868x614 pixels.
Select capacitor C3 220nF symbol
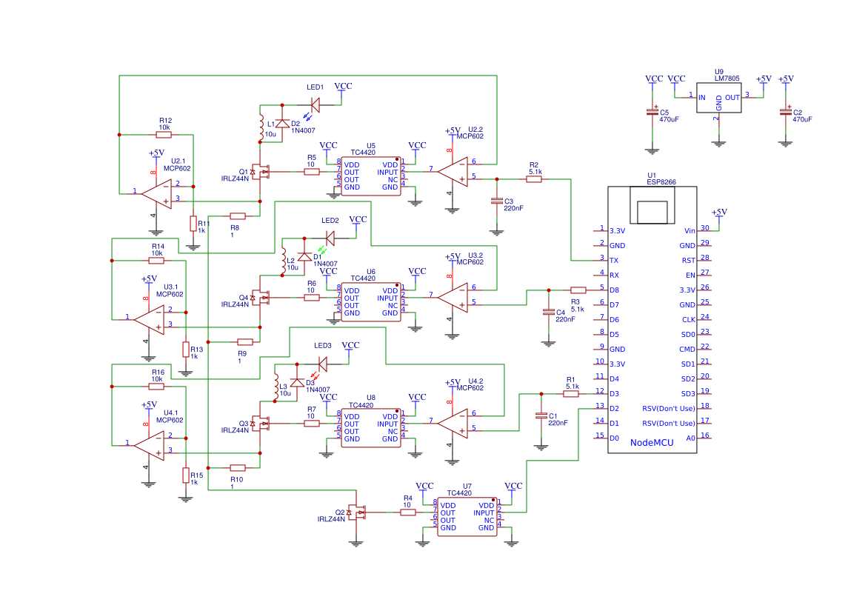click(497, 201)
